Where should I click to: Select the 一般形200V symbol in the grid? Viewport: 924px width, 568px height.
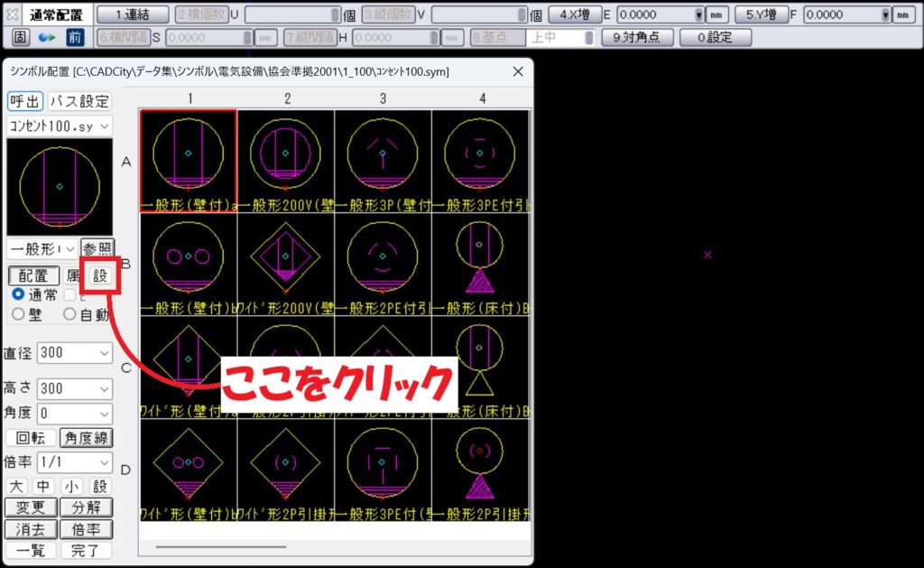tap(286, 161)
